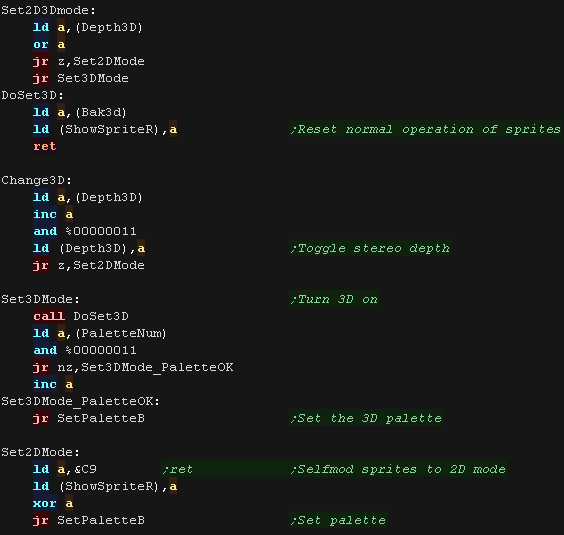Screen dimensions: 564x535
Task: Click the ld a,(PaletteNum) line
Action: pos(100,333)
